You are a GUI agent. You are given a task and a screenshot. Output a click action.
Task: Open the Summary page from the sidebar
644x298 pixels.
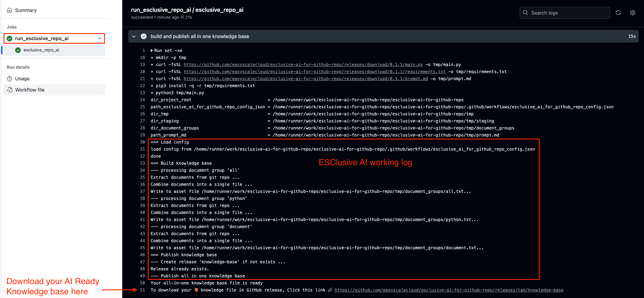coord(26,10)
